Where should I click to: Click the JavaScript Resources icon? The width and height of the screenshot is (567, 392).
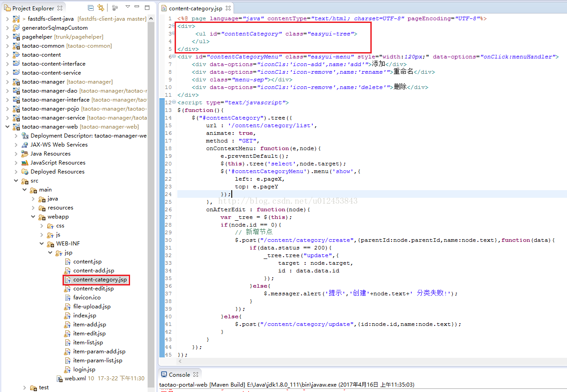click(26, 162)
